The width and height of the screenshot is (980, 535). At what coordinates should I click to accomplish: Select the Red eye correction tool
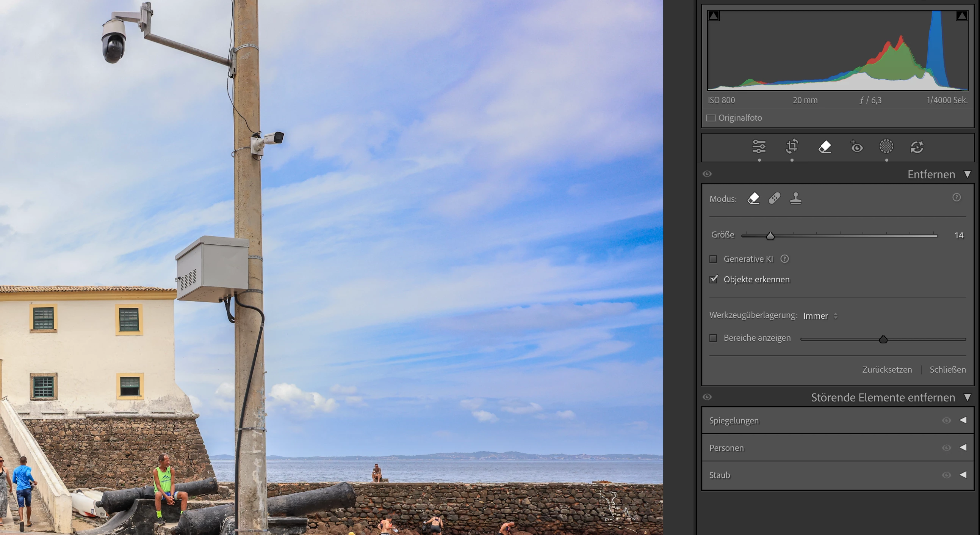856,146
